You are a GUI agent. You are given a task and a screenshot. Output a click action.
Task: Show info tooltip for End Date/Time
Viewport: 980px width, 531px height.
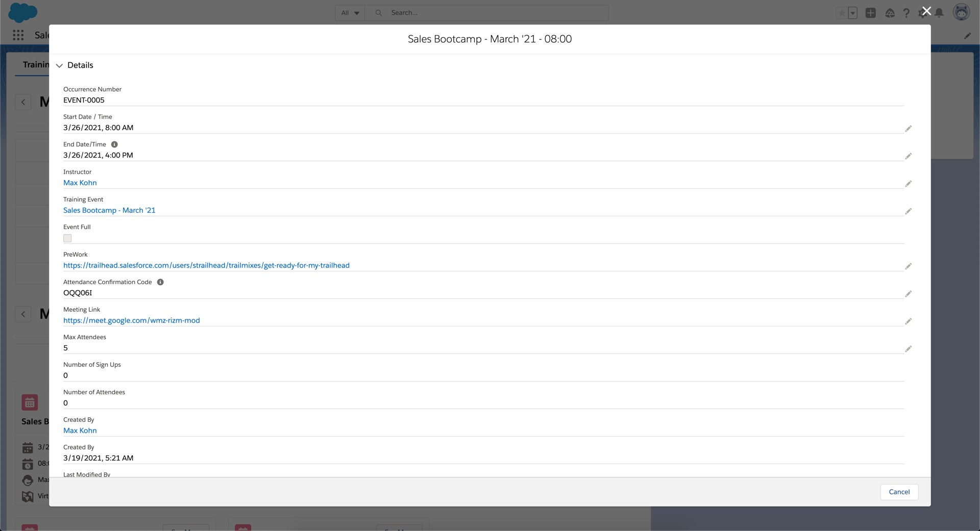[114, 144]
